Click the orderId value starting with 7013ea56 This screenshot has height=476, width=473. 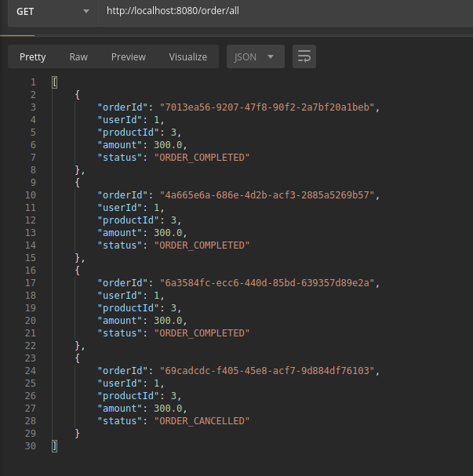click(269, 107)
